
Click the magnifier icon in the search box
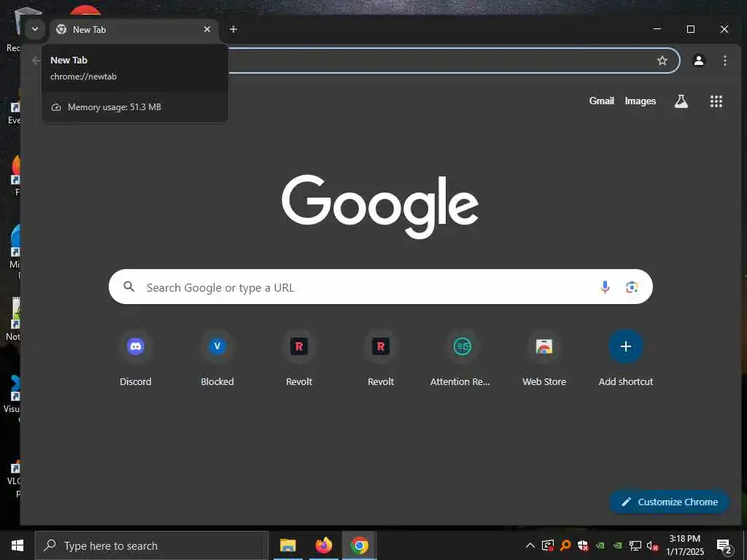point(128,287)
